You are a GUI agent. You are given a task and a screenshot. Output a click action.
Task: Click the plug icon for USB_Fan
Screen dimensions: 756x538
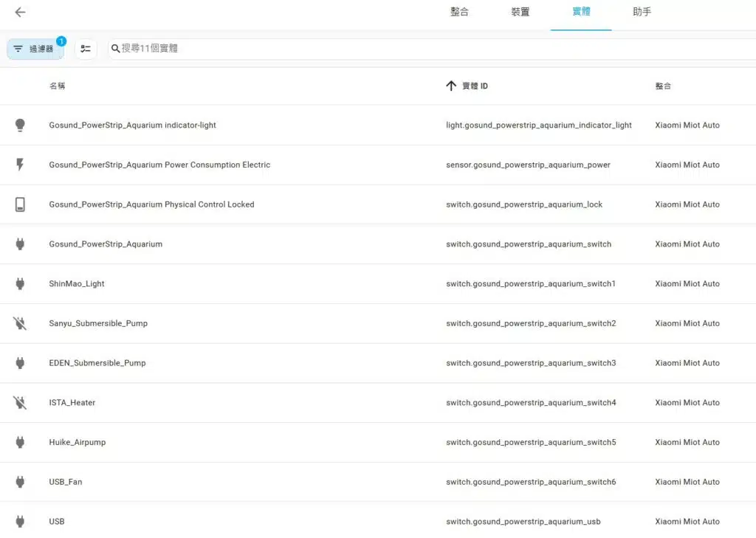pyautogui.click(x=20, y=482)
